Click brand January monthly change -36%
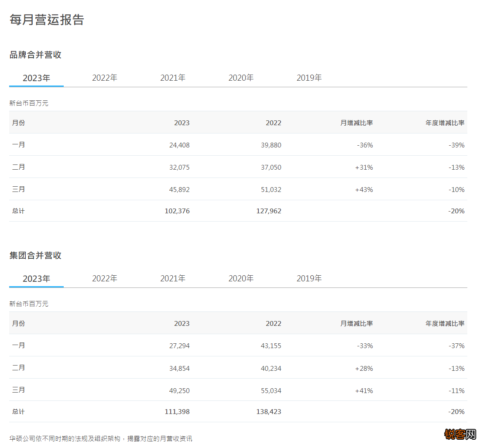Screen dimensions: 497x448 [365, 145]
